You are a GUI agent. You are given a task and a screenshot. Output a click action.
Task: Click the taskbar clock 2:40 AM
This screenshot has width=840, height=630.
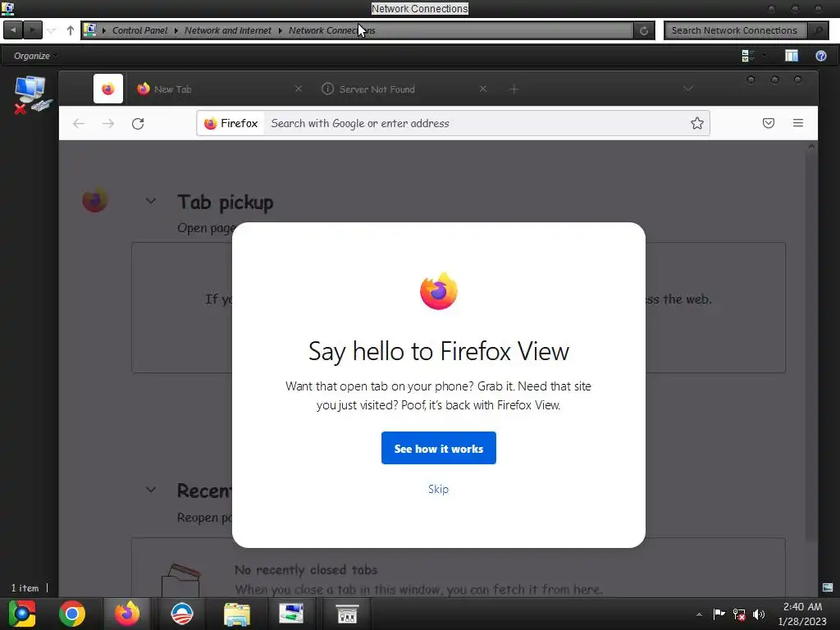[x=802, y=607]
